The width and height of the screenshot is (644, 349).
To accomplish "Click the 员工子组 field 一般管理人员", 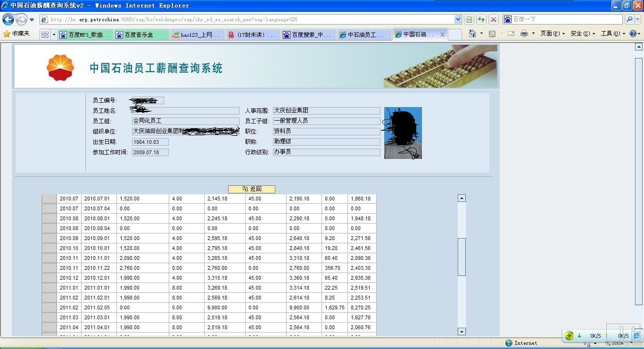I will (326, 121).
